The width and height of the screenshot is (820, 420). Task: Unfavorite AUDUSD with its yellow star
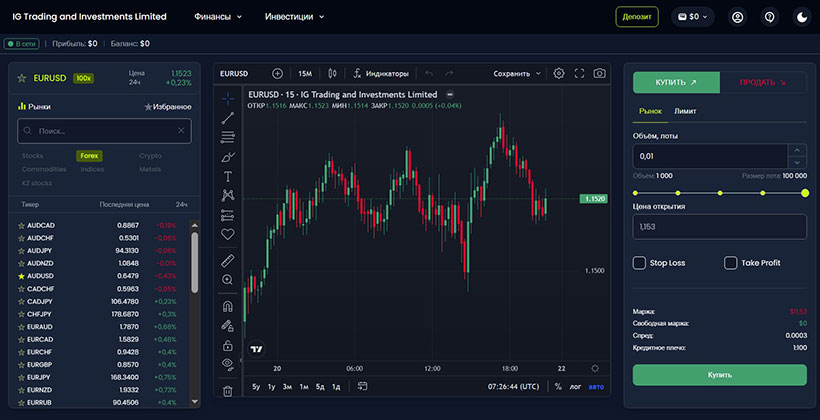tap(21, 276)
